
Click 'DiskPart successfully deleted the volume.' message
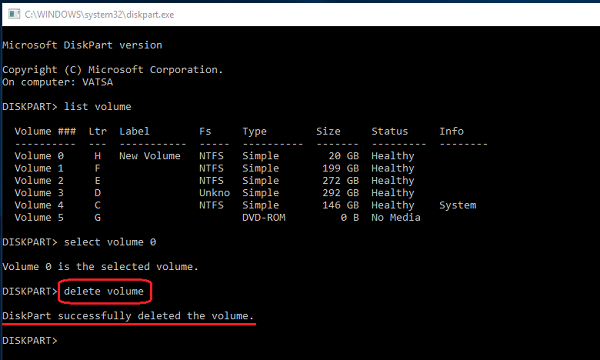point(128,316)
